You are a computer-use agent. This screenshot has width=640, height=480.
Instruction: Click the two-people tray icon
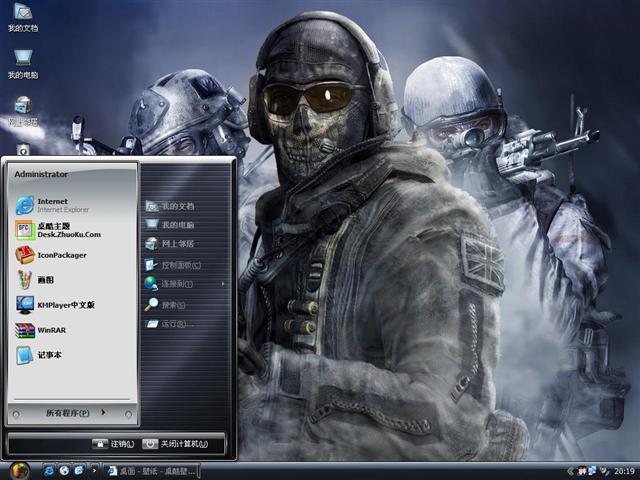coord(582,471)
